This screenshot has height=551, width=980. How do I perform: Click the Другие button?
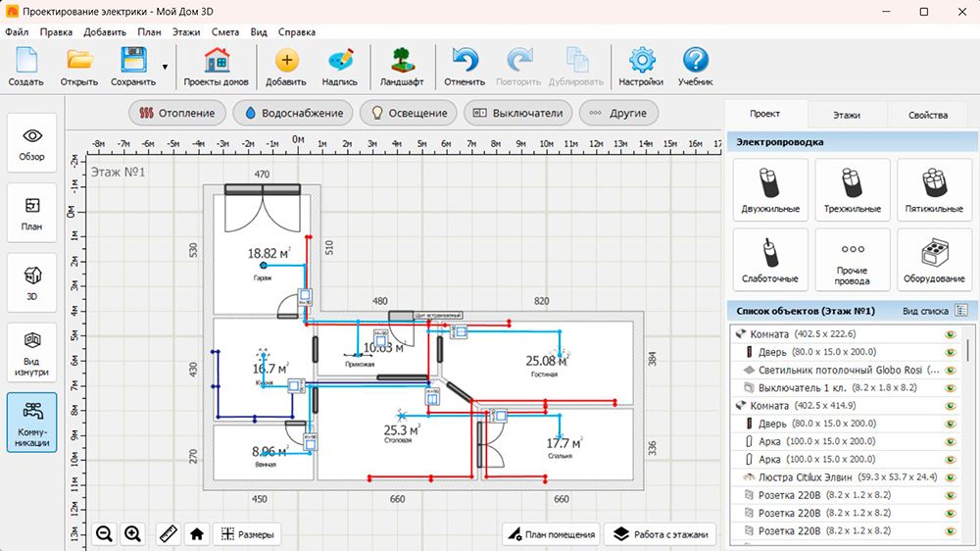pyautogui.click(x=618, y=113)
